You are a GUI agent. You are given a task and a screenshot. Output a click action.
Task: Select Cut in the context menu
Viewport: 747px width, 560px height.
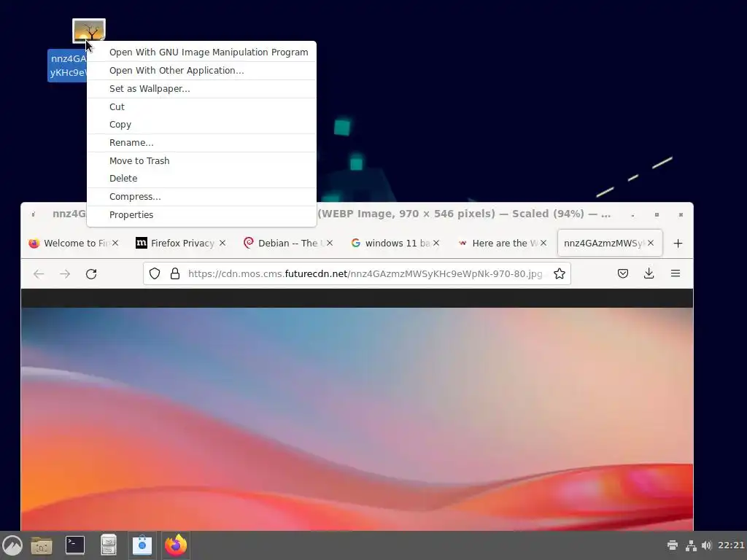coord(201,106)
